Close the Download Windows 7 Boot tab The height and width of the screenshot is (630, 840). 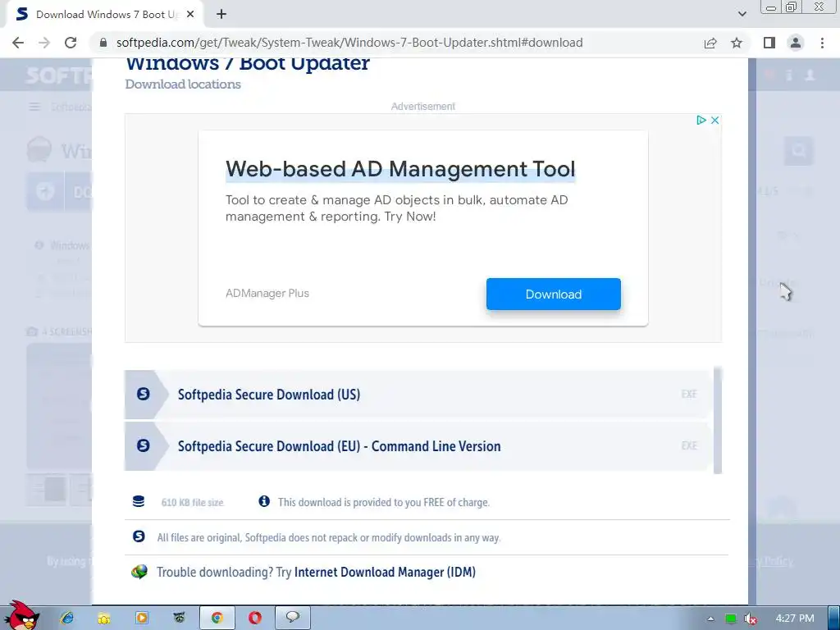(190, 15)
